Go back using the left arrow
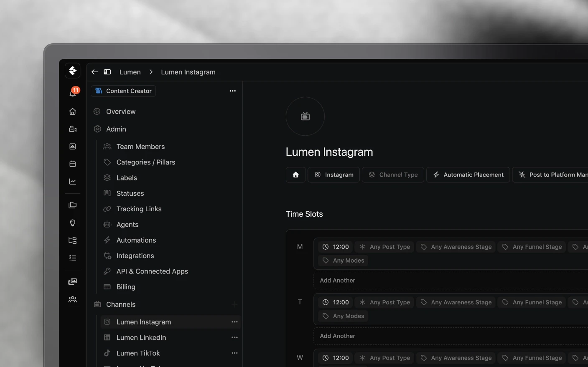Image resolution: width=588 pixels, height=367 pixels. [95, 72]
